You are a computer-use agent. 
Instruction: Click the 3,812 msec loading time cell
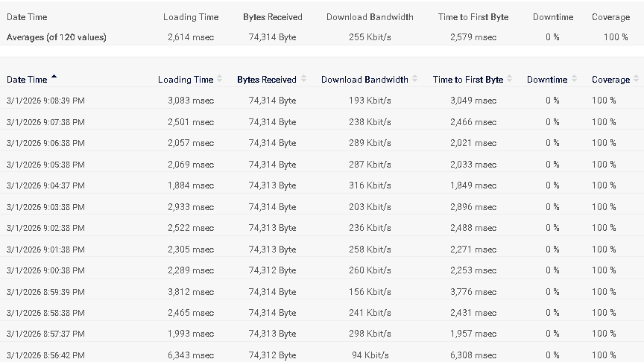[x=190, y=292]
